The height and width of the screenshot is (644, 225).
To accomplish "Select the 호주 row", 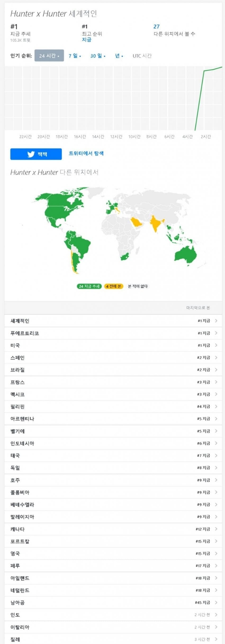I will [x=113, y=480].
